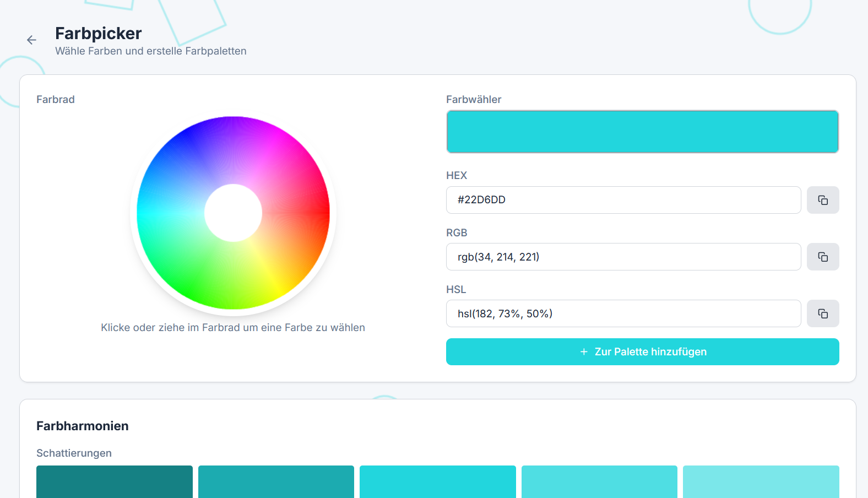Focus the HSL input field
This screenshot has height=498, width=868.
tap(623, 313)
